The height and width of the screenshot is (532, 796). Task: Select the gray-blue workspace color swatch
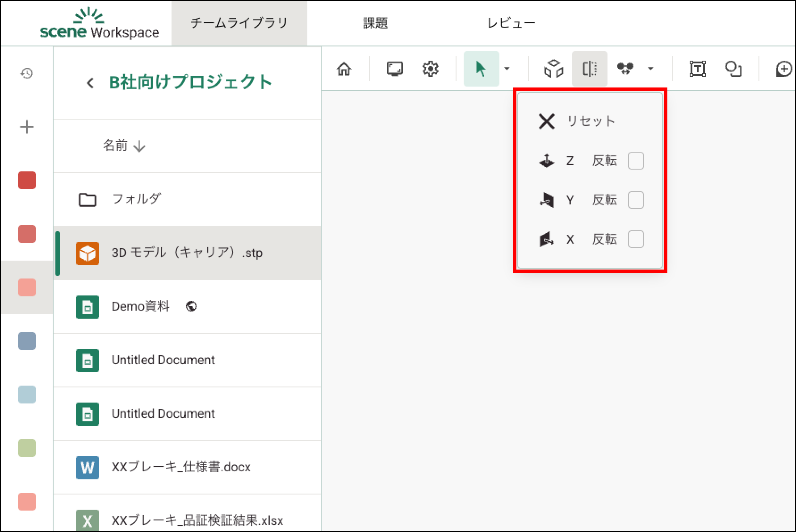(27, 341)
